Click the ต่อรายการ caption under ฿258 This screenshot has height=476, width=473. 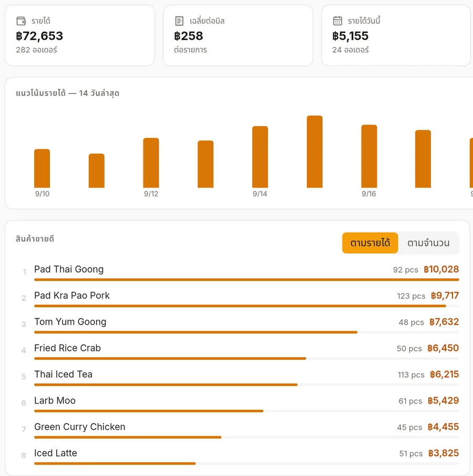(191, 50)
